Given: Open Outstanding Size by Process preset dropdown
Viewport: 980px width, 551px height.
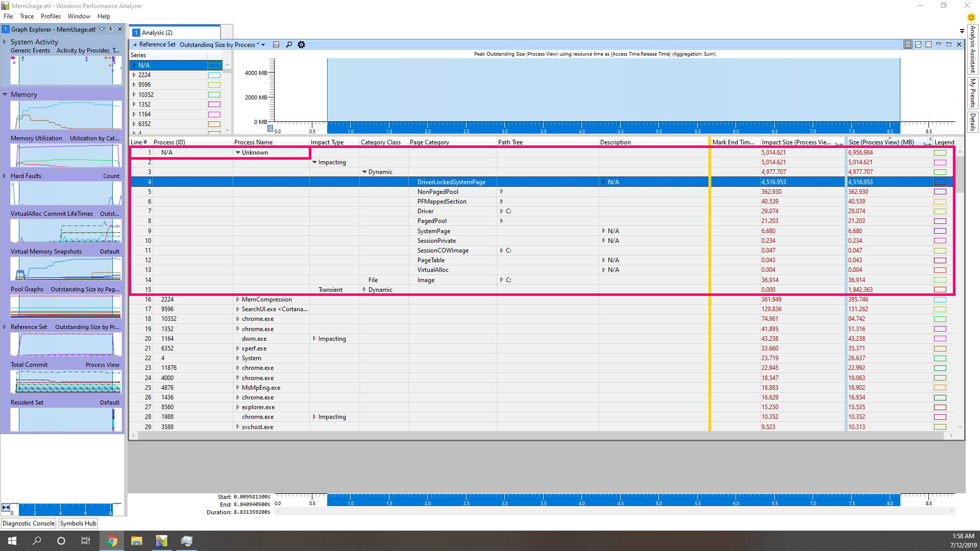Looking at the screenshot, I should click(263, 45).
